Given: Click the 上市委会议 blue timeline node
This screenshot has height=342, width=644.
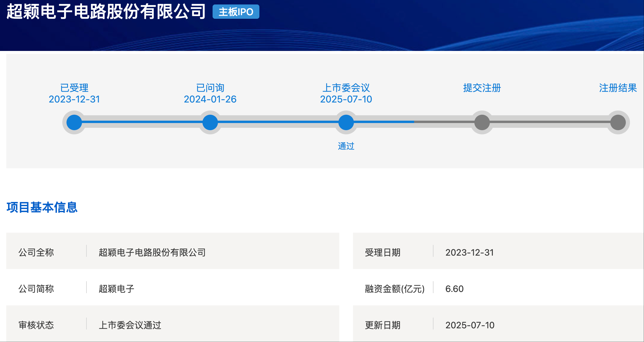Looking at the screenshot, I should click(346, 122).
